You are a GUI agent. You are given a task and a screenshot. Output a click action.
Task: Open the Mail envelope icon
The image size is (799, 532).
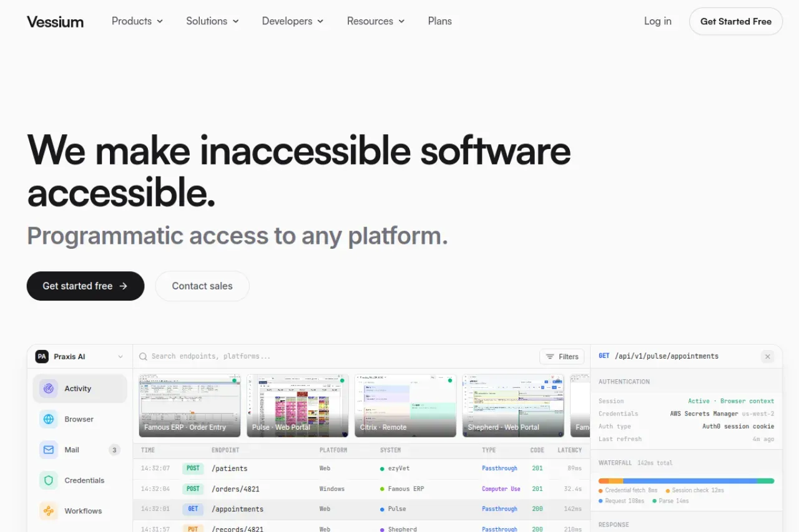pyautogui.click(x=49, y=450)
